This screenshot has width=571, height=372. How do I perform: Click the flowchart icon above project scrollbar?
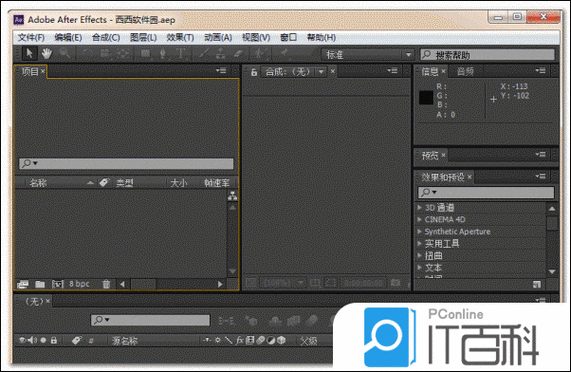pyautogui.click(x=232, y=196)
